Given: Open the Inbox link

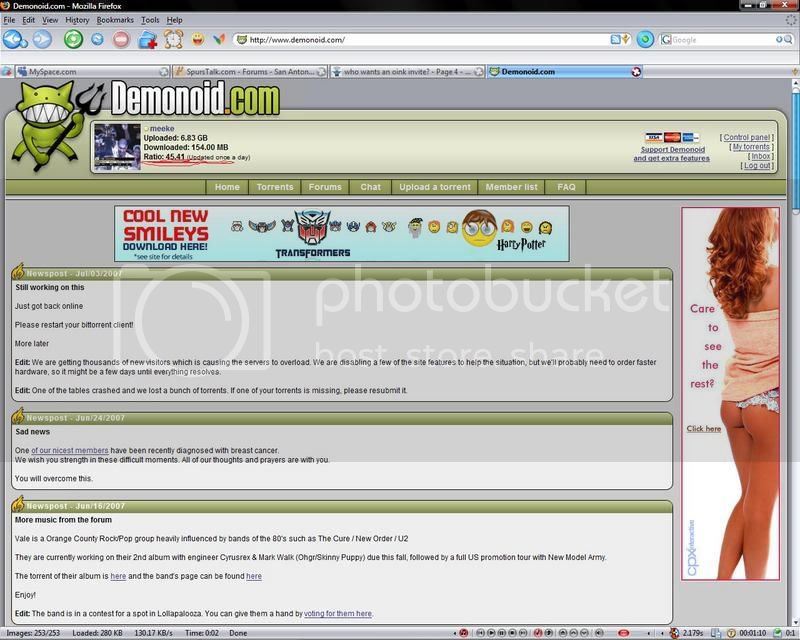Looking at the screenshot, I should click(x=761, y=156).
